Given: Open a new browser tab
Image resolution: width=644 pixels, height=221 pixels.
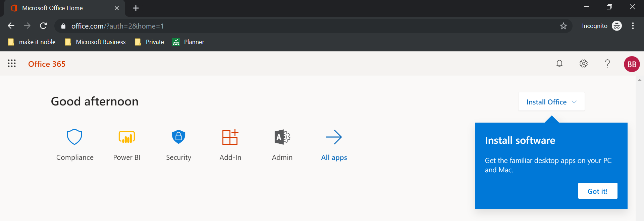Looking at the screenshot, I should click(x=136, y=8).
